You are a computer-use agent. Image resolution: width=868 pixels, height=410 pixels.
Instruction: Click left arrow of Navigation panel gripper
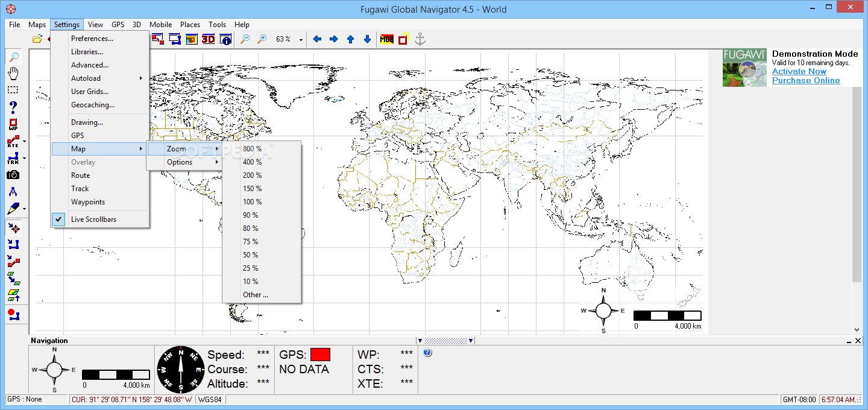420,341
